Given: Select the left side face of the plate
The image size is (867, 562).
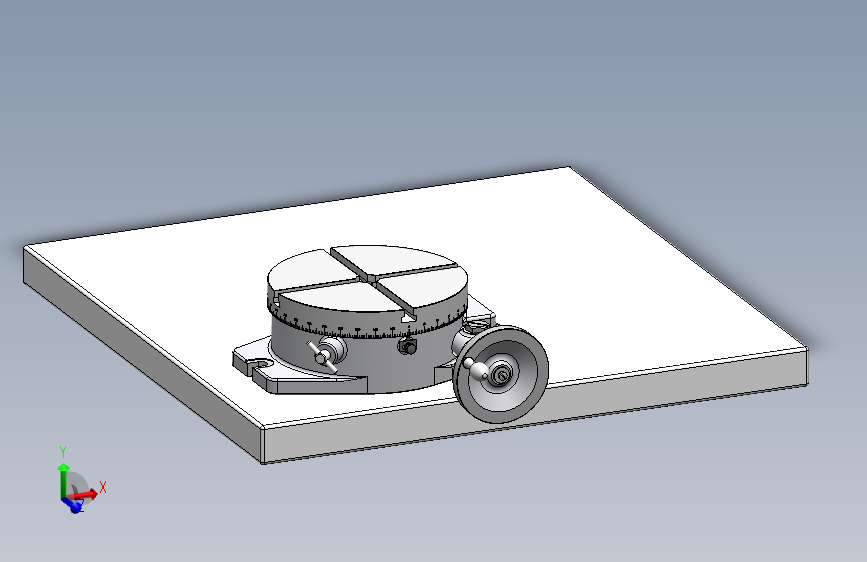Looking at the screenshot, I should pyautogui.click(x=143, y=354).
